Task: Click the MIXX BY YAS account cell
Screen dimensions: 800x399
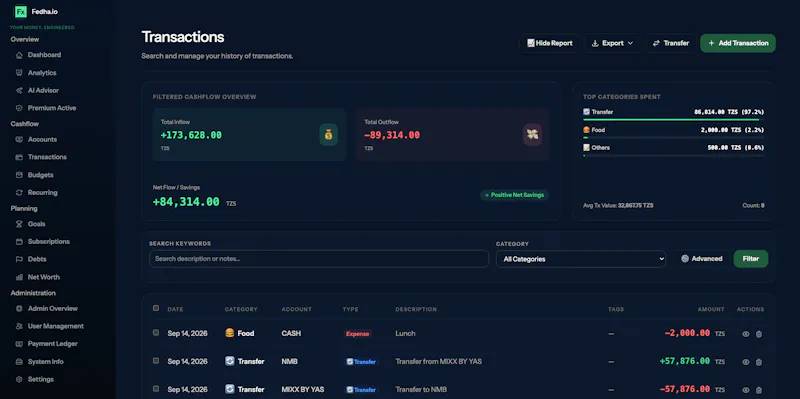Action: click(303, 389)
